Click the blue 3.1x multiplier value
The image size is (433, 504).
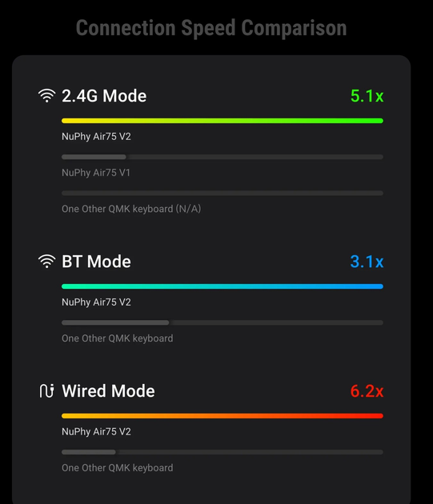coord(367,262)
